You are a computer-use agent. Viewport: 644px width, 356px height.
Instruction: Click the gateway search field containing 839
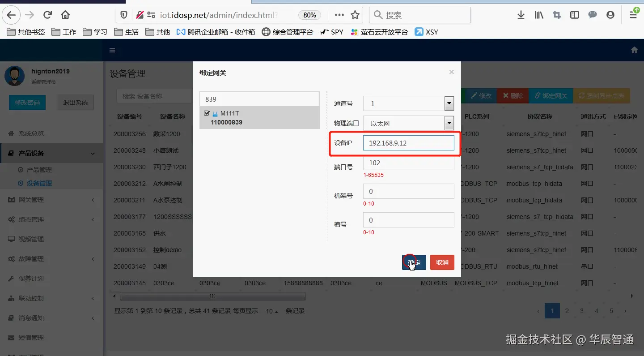click(259, 99)
